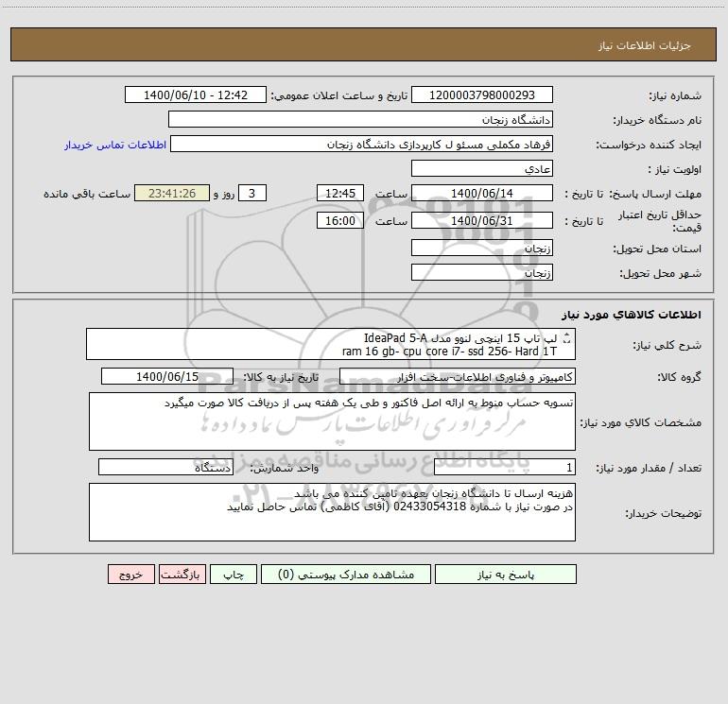Click the buyer name field دانشگاه زنجان
Screen dimensions: 728x704
pyautogui.click(x=360, y=119)
